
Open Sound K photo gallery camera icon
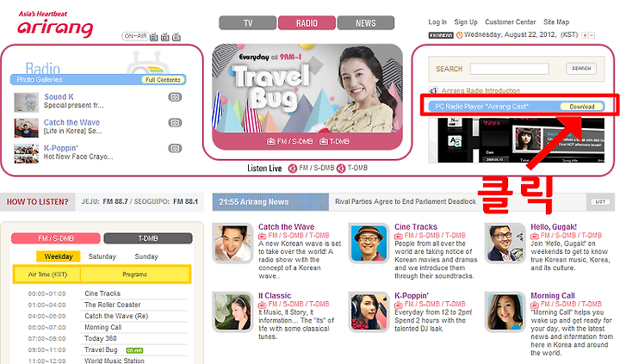click(x=175, y=97)
